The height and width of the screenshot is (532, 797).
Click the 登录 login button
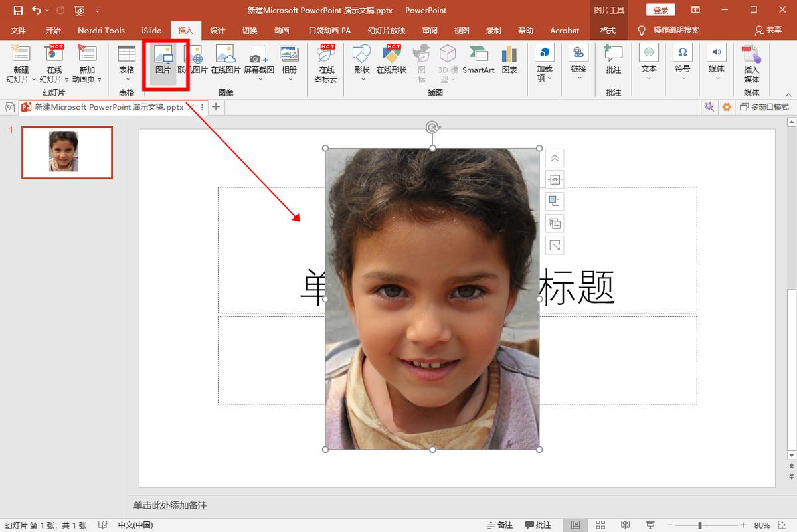pos(660,10)
